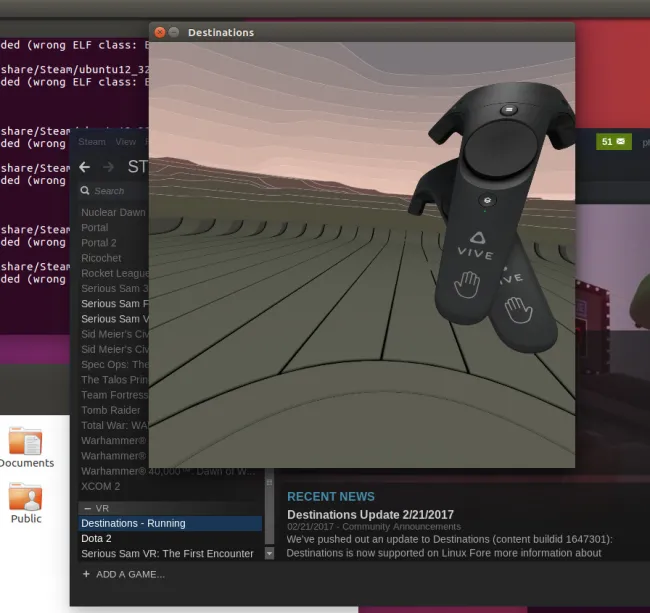This screenshot has height=613, width=650.
Task: Select Tomb Raider in the game list
Action: point(111,410)
